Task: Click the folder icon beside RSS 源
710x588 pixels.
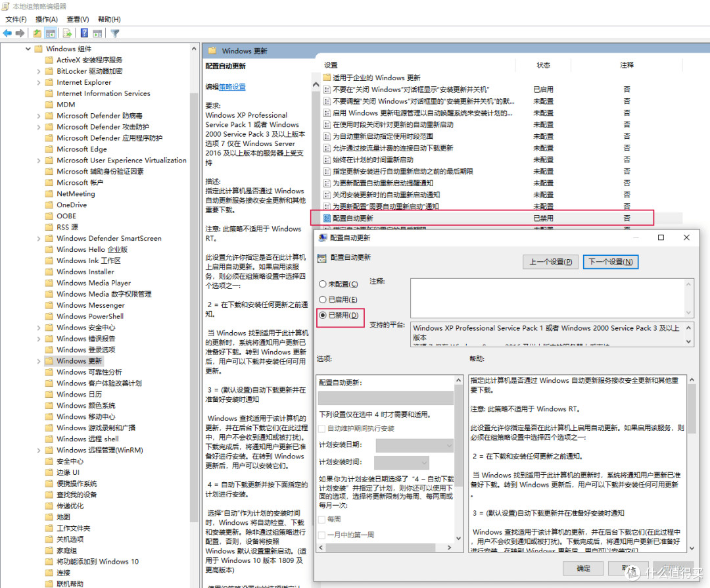Action: coord(49,227)
